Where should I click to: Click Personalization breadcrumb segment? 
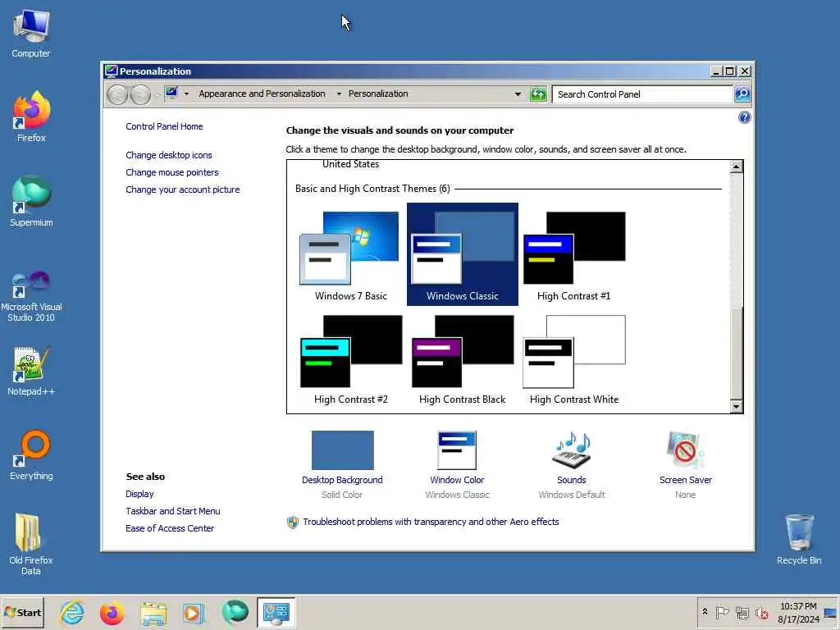click(x=378, y=94)
